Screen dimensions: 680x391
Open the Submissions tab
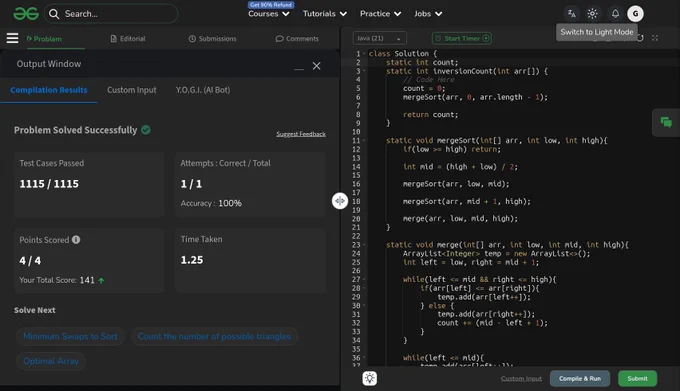(212, 39)
